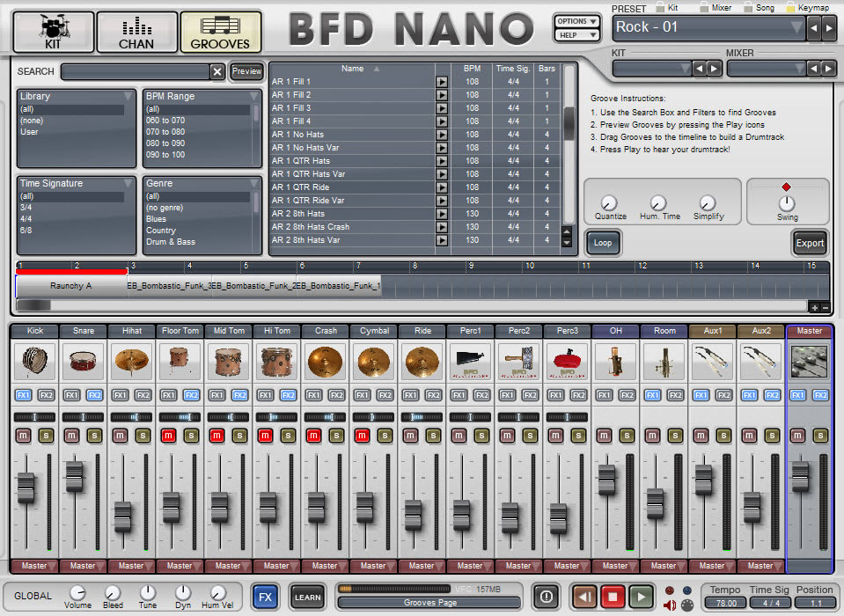Expand the Library filter dropdown arrow
Screen dimensions: 844x616
(128, 96)
